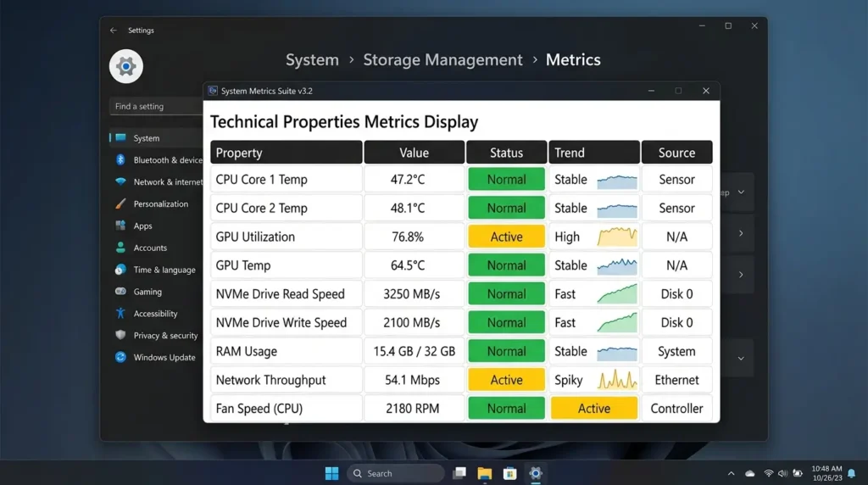Click the taskbar Search box
Screen dimensions: 868x485
(x=395, y=473)
